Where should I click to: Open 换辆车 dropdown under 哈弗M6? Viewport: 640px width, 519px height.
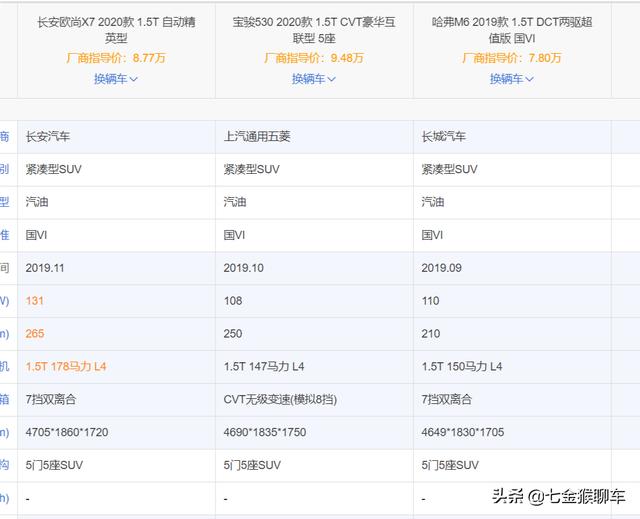point(512,79)
